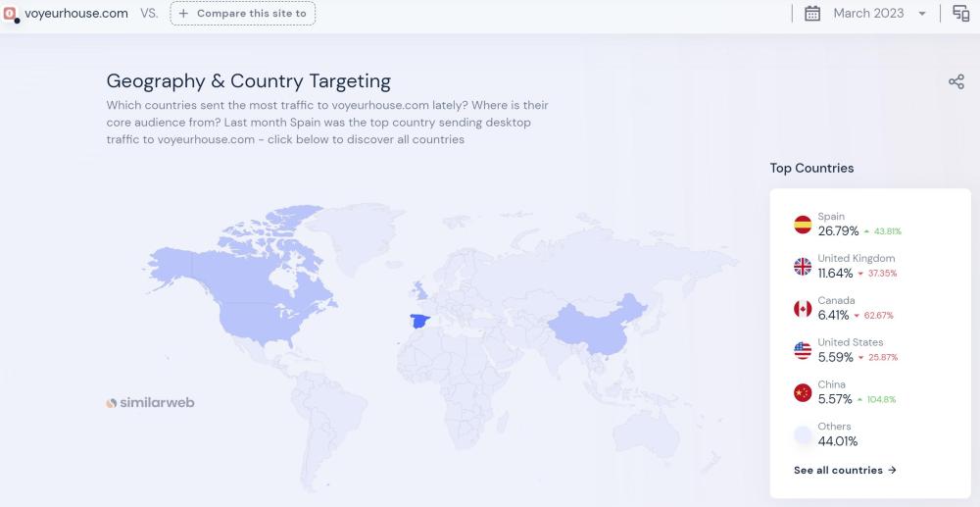Click the share icon beside Geography heading
Screen dimensions: 980x507
(x=956, y=81)
